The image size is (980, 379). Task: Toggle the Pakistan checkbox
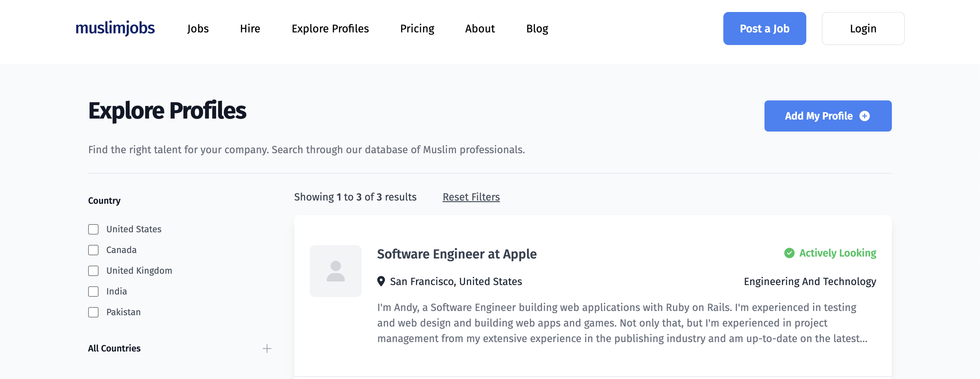pyautogui.click(x=93, y=312)
